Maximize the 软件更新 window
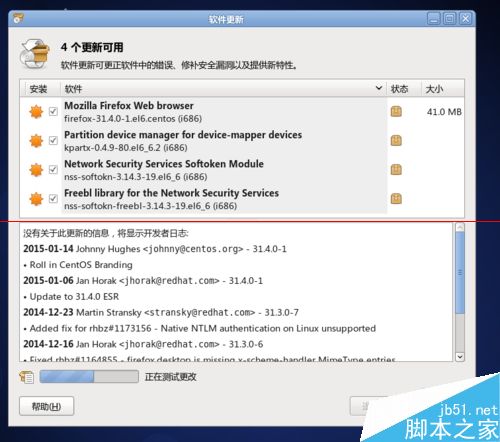 coord(449,19)
